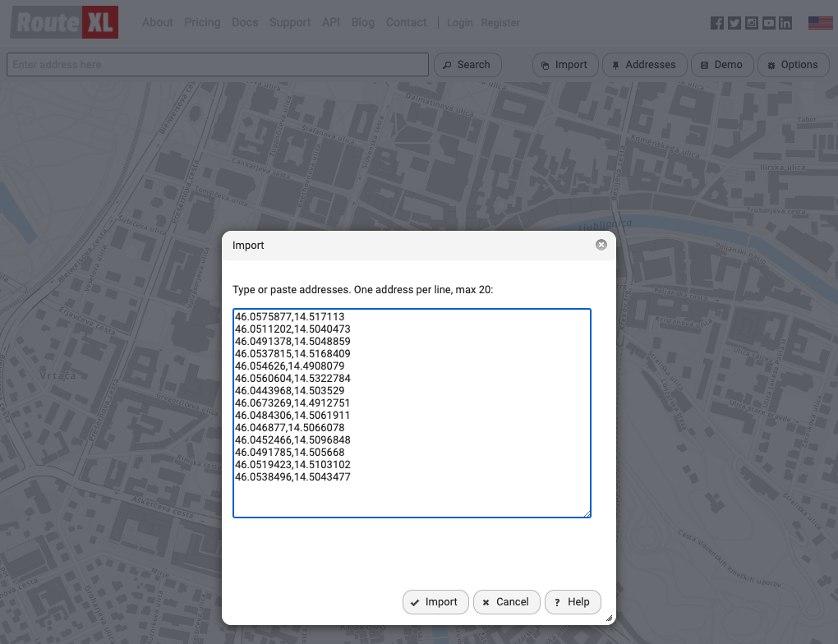Cancel the Import dialog
The height and width of the screenshot is (644, 838).
point(507,602)
